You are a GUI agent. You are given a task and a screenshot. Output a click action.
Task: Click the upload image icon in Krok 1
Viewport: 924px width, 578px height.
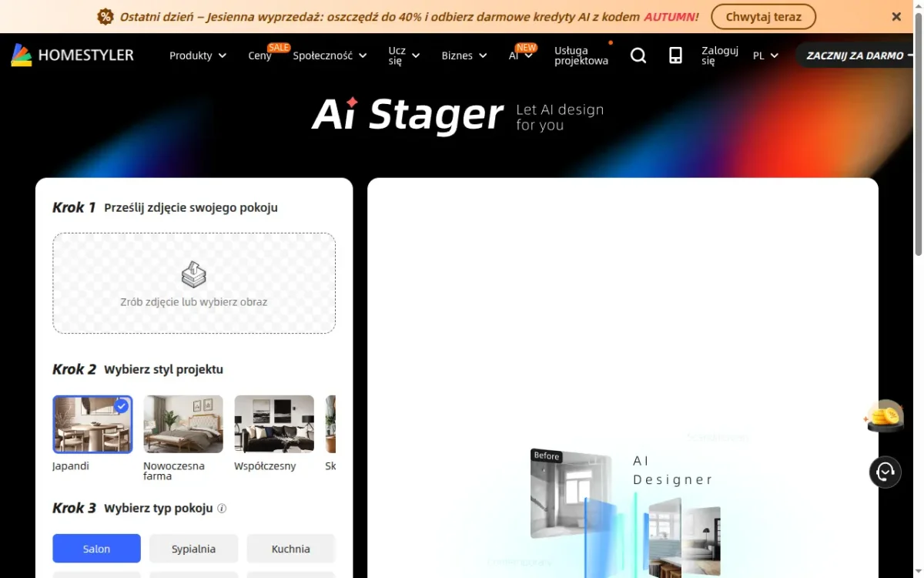(x=194, y=274)
